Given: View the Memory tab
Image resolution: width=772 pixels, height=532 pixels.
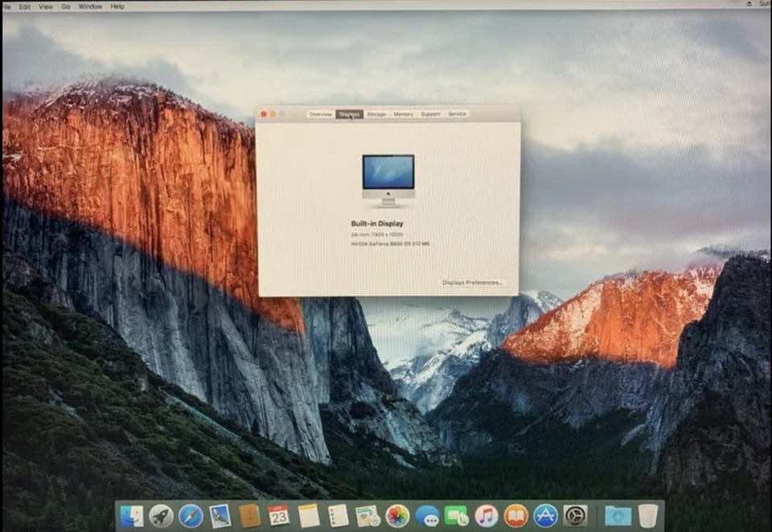Looking at the screenshot, I should click(x=403, y=114).
